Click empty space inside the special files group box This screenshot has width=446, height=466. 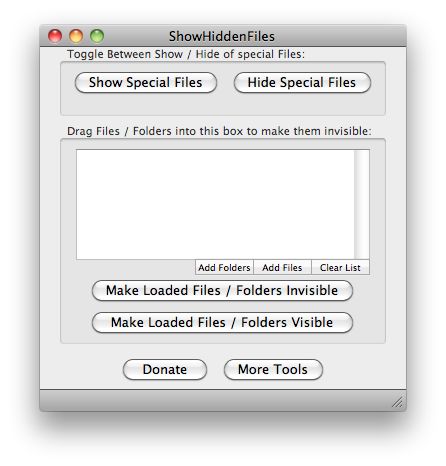point(223,104)
